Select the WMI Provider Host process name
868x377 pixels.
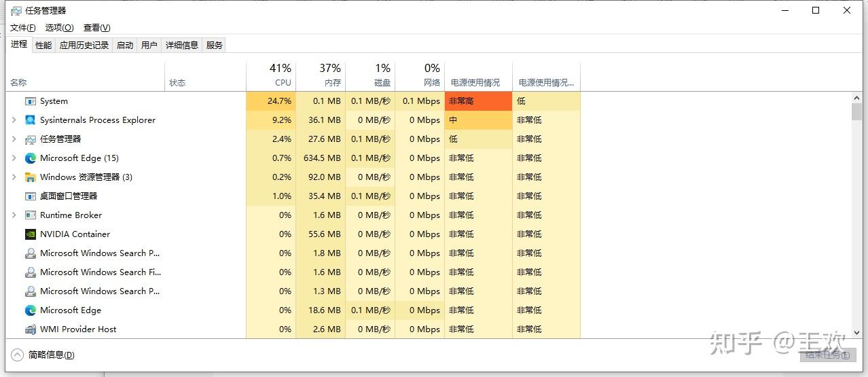click(78, 329)
